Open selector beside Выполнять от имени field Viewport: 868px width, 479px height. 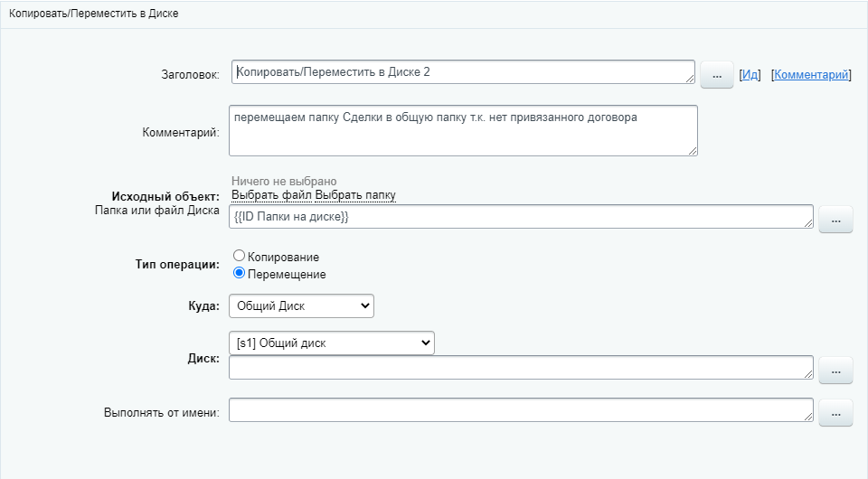pyautogui.click(x=835, y=413)
